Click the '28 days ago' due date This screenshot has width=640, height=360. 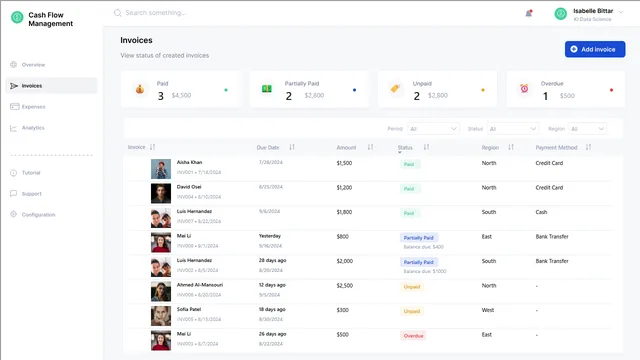click(272, 260)
